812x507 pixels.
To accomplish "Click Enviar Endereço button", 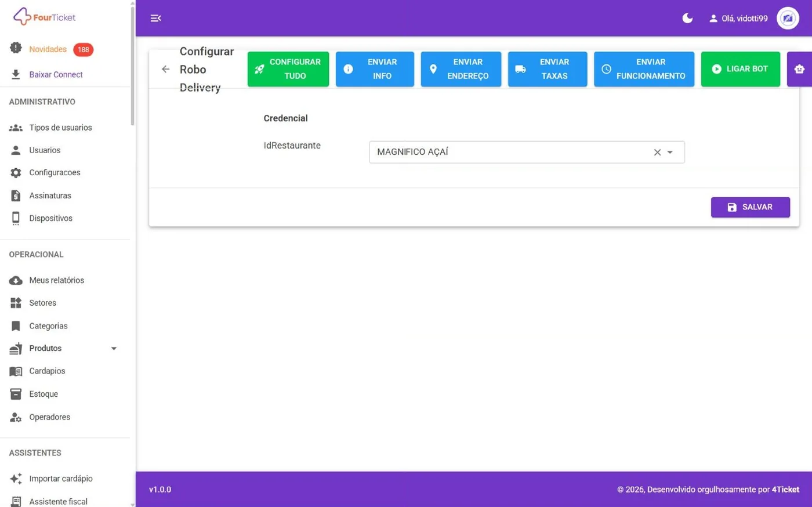I will (x=461, y=69).
